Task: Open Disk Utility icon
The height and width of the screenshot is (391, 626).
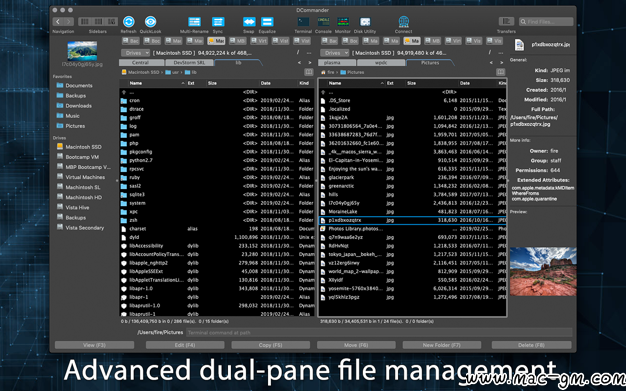Action: pyautogui.click(x=365, y=22)
